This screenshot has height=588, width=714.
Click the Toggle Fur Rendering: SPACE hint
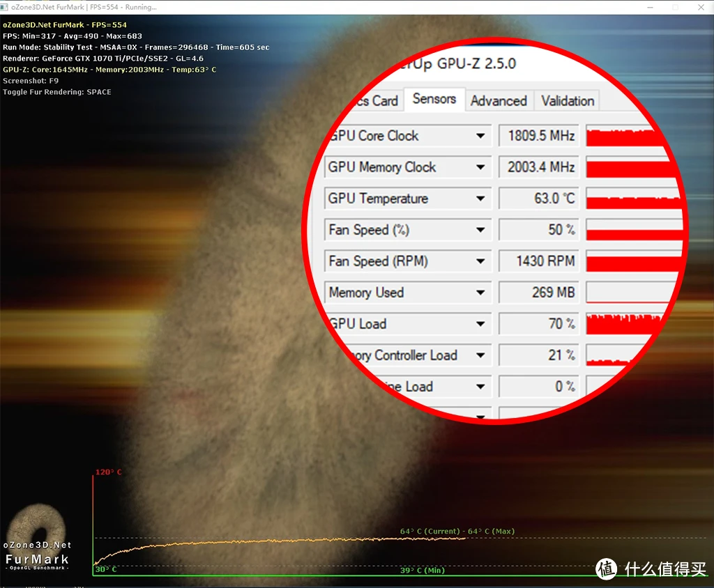coord(57,92)
